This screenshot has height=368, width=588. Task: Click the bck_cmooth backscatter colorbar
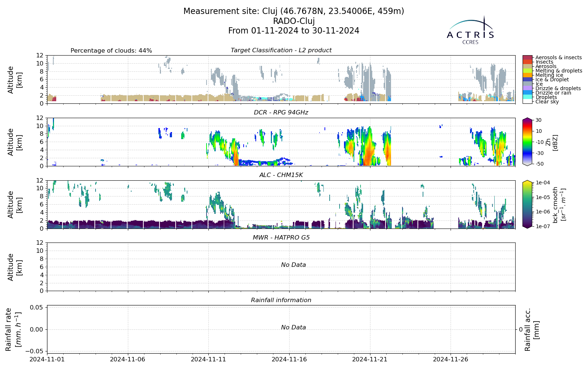(x=527, y=204)
